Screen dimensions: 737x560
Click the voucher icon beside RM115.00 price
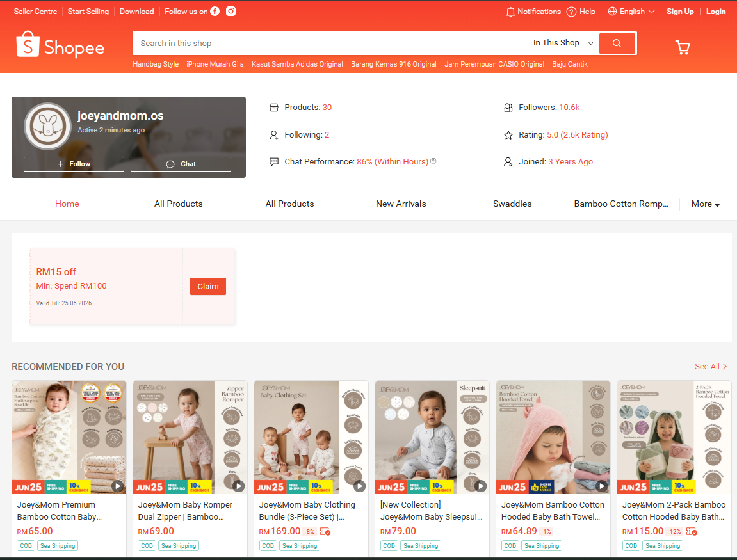point(692,531)
